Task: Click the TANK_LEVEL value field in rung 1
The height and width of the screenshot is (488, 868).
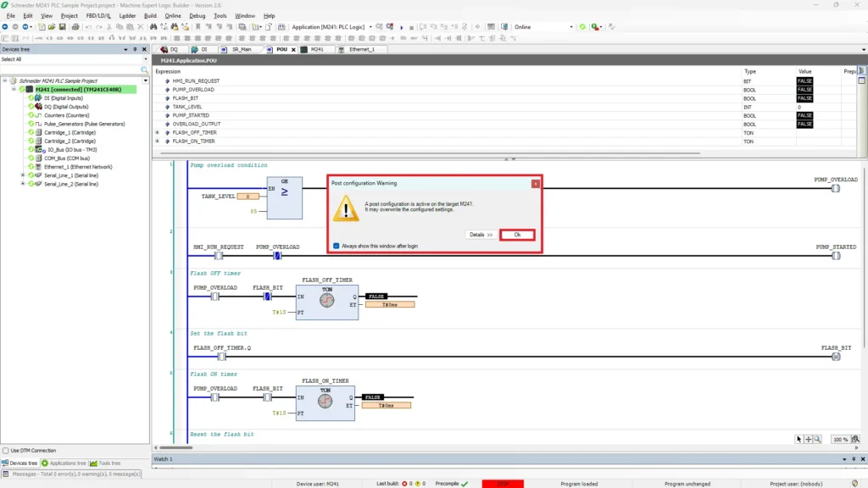Action: [248, 197]
